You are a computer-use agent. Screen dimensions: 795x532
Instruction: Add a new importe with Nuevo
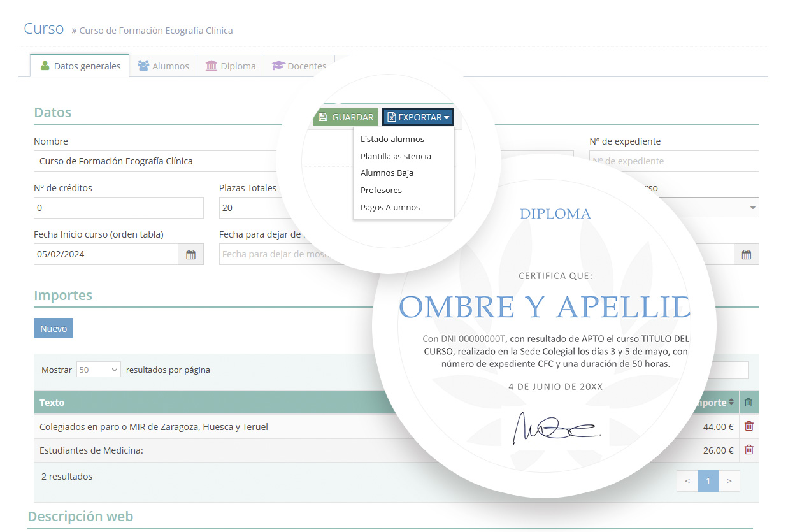(x=54, y=329)
